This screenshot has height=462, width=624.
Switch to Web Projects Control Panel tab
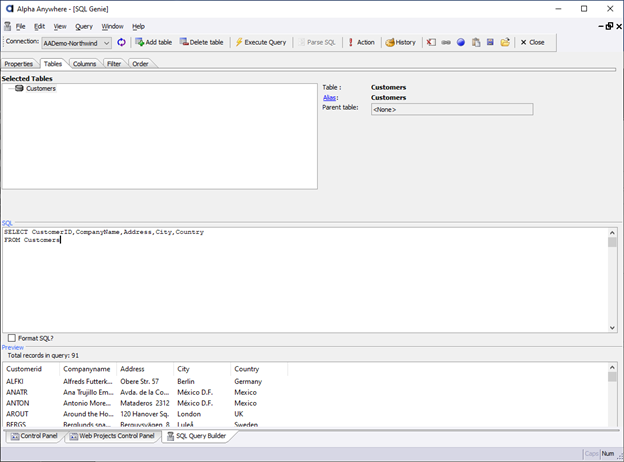[x=112, y=436]
